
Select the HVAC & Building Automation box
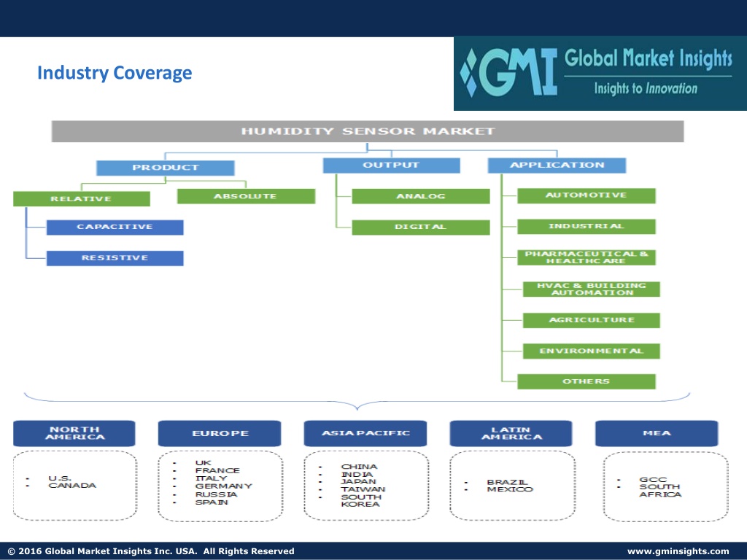point(591,289)
